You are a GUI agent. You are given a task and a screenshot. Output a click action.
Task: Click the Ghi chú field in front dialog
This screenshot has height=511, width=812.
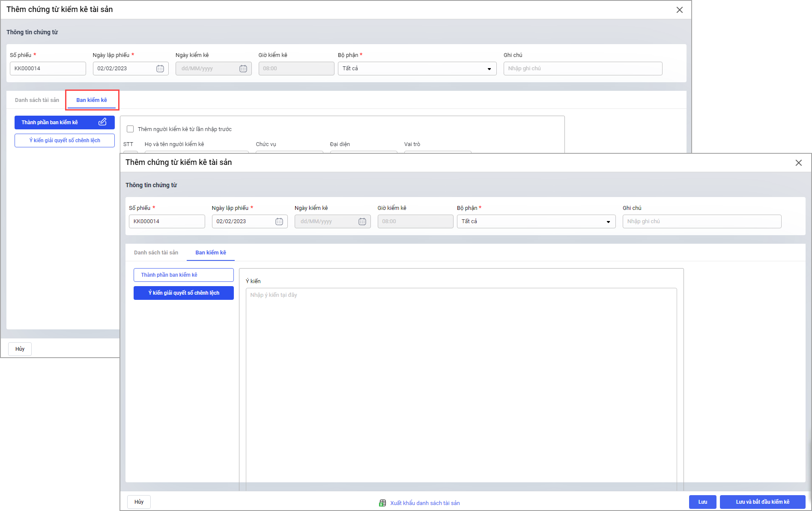pyautogui.click(x=702, y=221)
